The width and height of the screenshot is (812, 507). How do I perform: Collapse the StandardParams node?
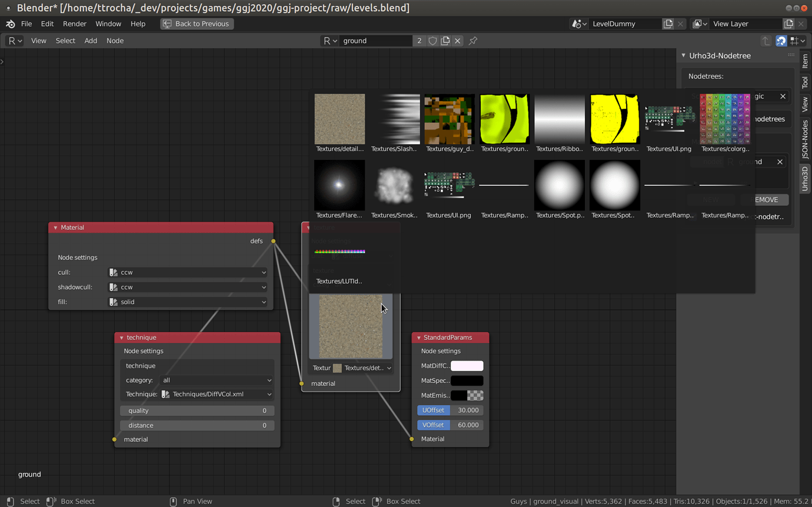point(418,338)
